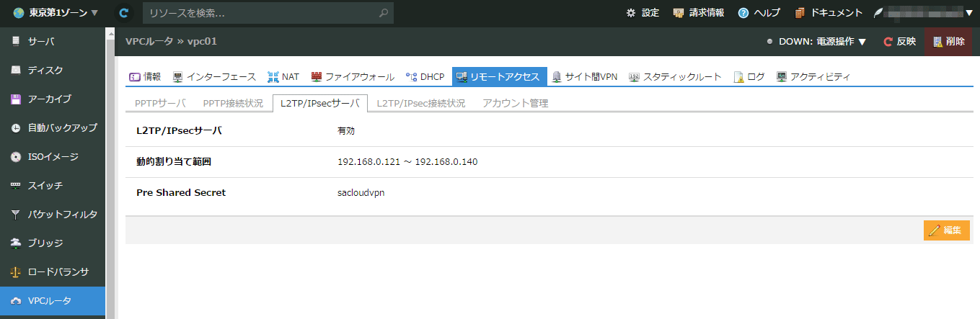Switch to the NAT tab
This screenshot has width=980, height=319.
coord(283,76)
